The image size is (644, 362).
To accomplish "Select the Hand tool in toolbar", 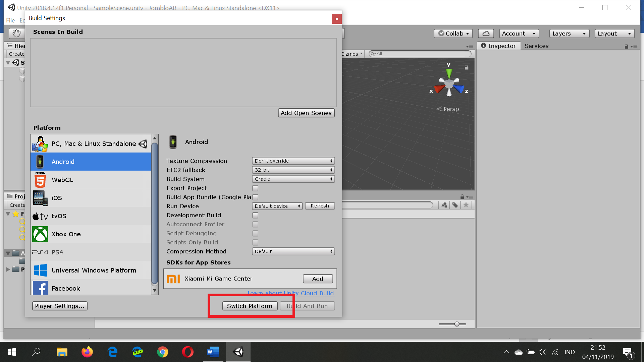I will point(16,33).
